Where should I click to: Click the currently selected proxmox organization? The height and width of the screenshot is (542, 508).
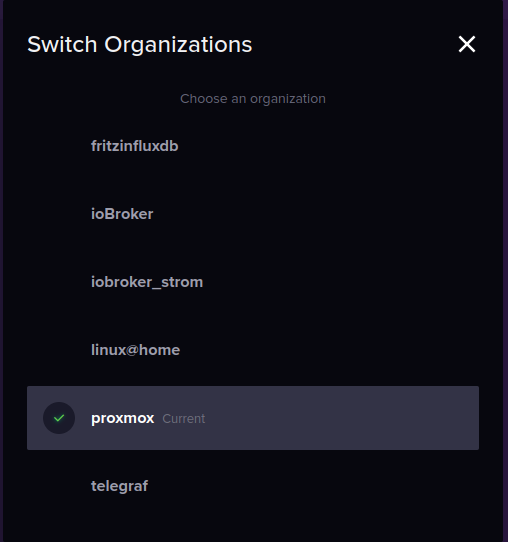(x=253, y=418)
